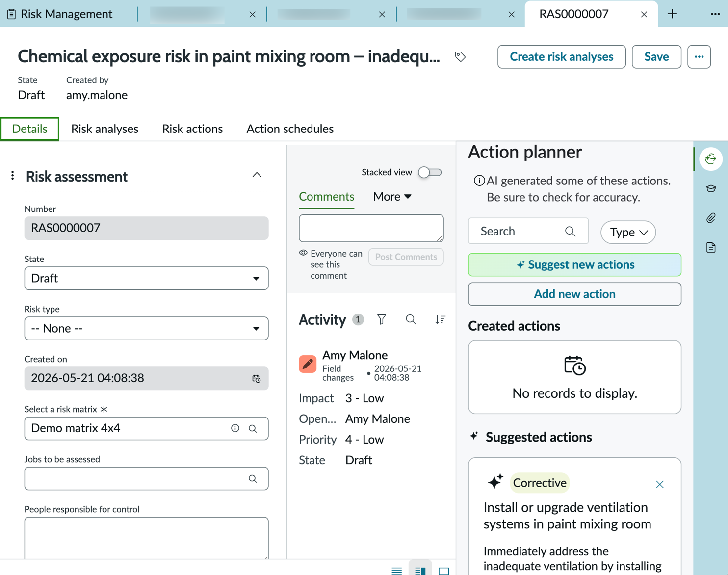
Task: Open the Risk Management home tab
Action: point(66,14)
